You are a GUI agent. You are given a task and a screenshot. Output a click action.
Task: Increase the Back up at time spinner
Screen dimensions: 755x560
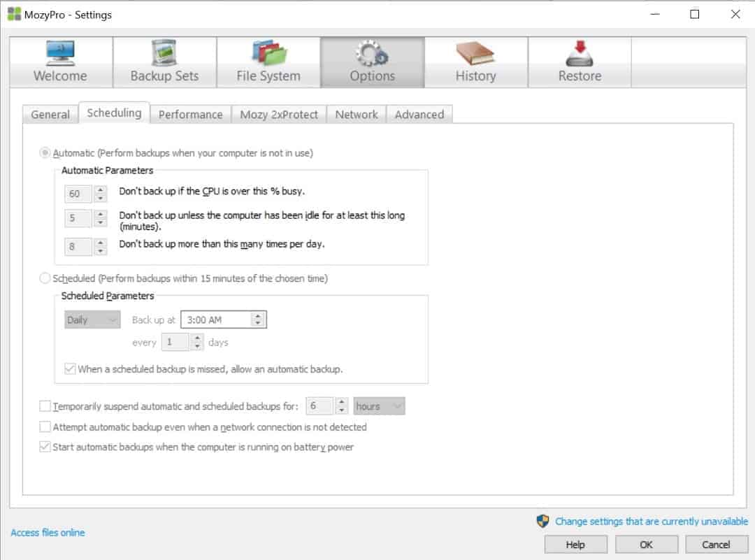click(x=257, y=316)
